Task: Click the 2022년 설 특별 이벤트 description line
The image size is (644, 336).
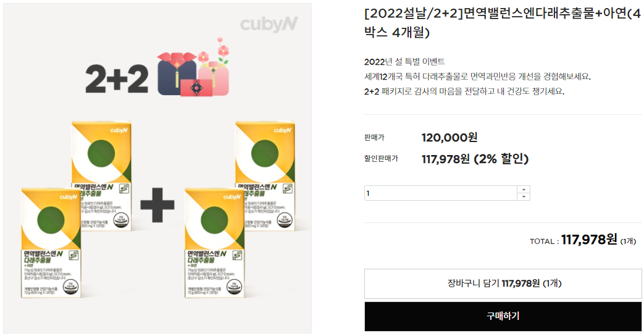Action: 404,62
